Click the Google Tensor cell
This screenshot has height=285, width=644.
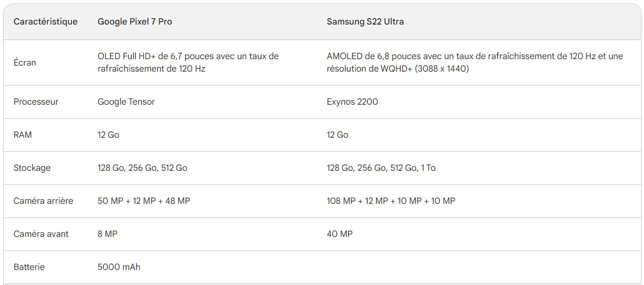point(126,102)
